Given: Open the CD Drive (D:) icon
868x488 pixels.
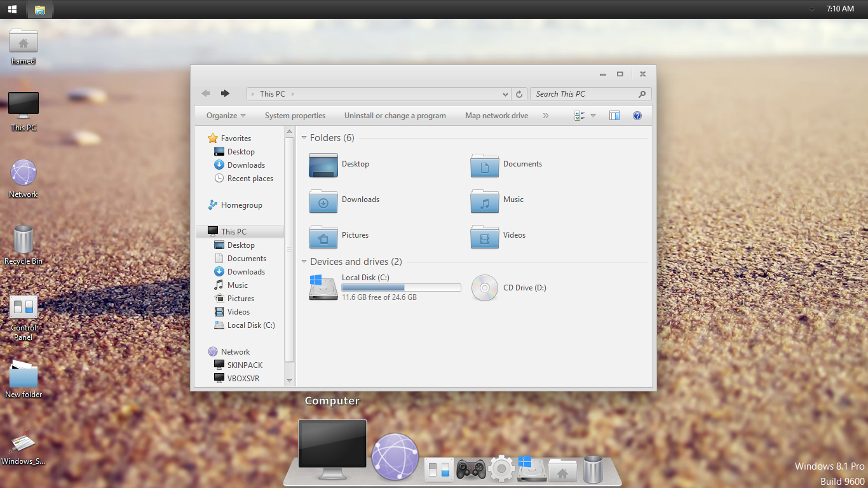Looking at the screenshot, I should tap(485, 288).
